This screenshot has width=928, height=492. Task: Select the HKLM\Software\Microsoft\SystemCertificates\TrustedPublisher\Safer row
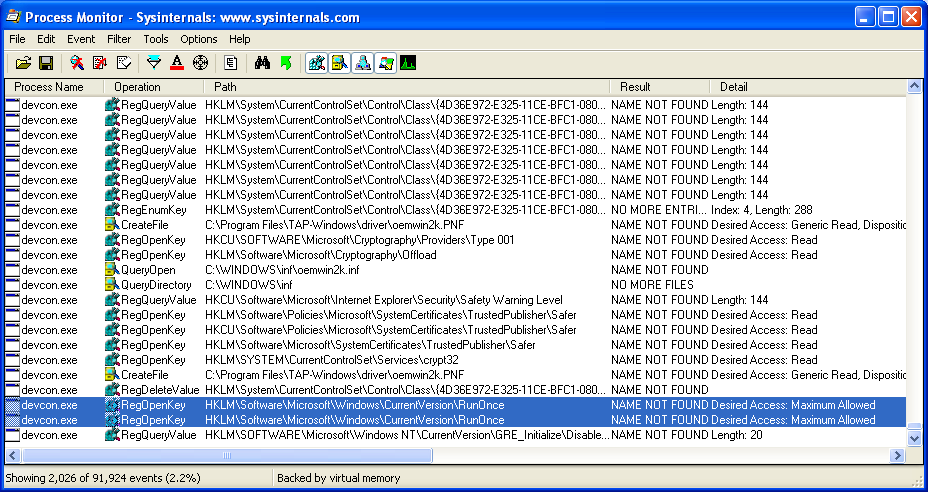tap(456, 345)
